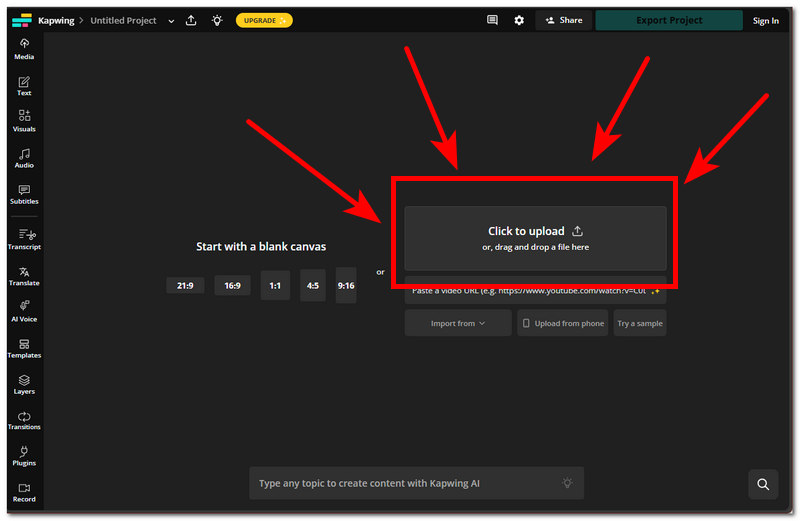Open the Layers panel

coord(24,385)
